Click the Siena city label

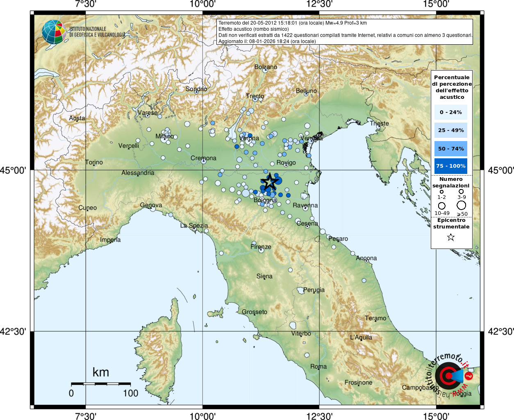264,276
